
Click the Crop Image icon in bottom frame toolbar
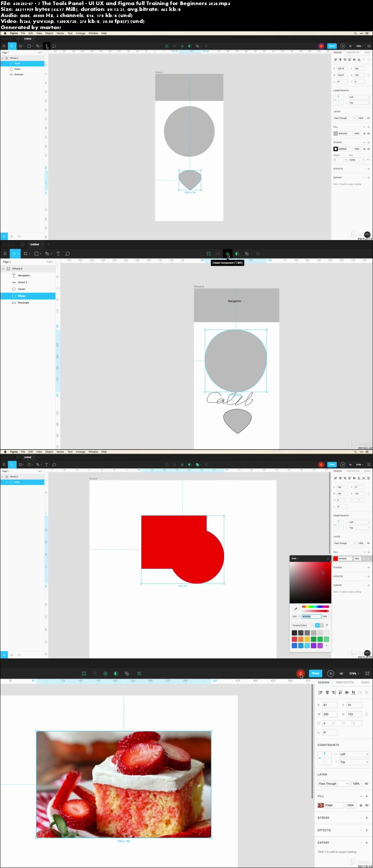coord(139,673)
